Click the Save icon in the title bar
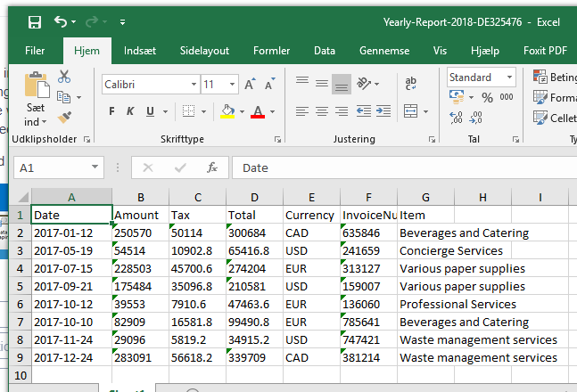Viewport: 577px width, 392px height. click(34, 21)
